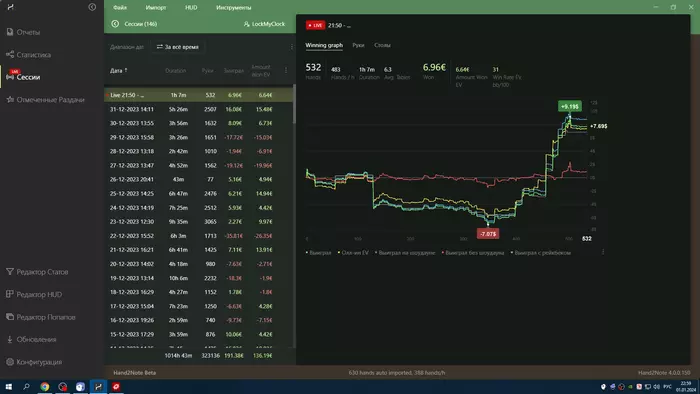This screenshot has height=394, width=700.
Task: Open Windows Start menu
Action: pyautogui.click(x=8, y=386)
